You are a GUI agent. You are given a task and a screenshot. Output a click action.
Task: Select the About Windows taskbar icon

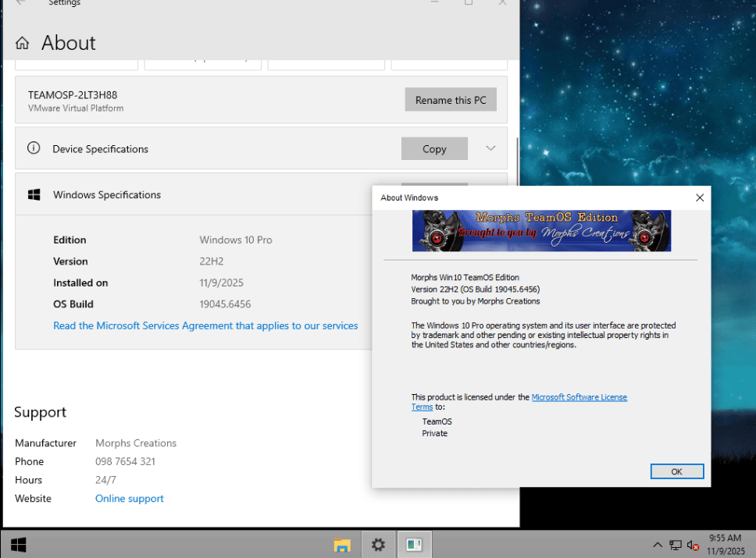click(414, 545)
